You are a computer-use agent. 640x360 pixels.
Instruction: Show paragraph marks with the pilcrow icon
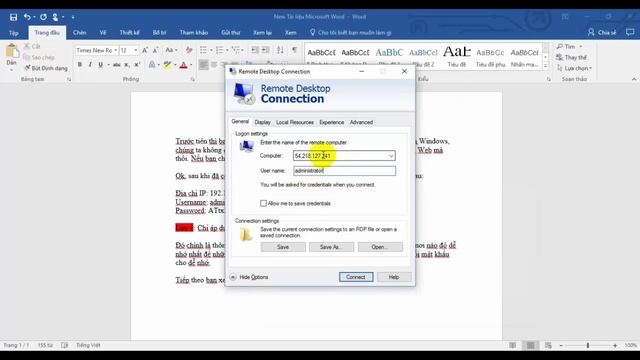tap(294, 50)
